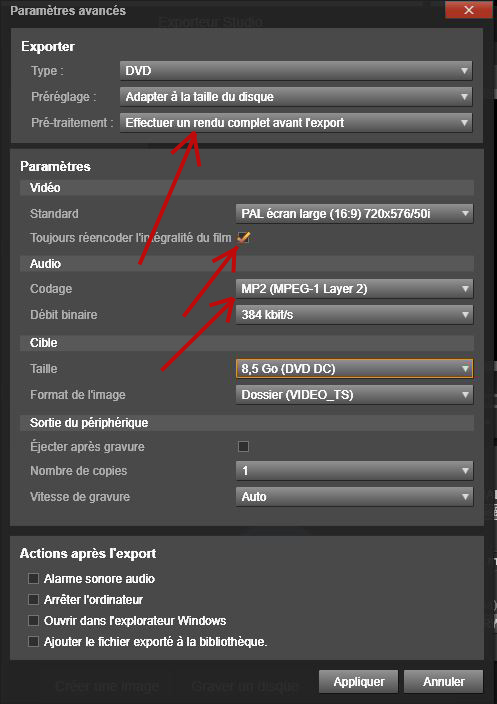Expand the Préréglage preset dropdown
The height and width of the screenshot is (704, 497).
296,97
